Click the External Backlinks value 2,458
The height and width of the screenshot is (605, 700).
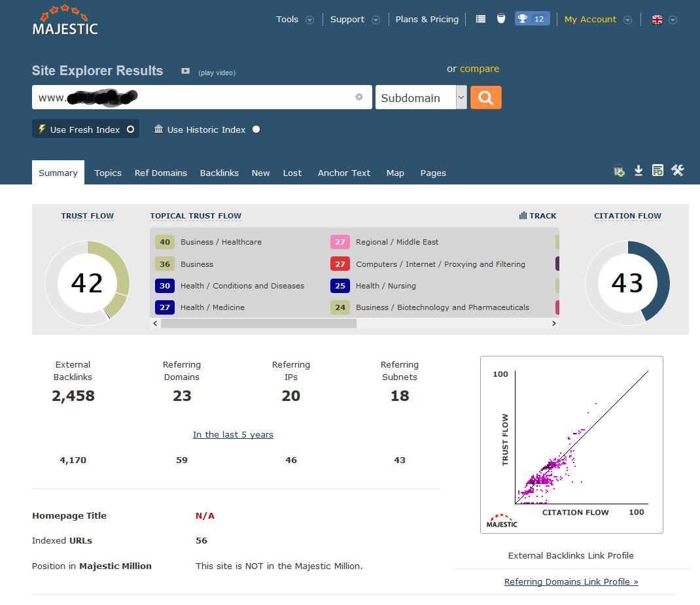click(x=73, y=396)
